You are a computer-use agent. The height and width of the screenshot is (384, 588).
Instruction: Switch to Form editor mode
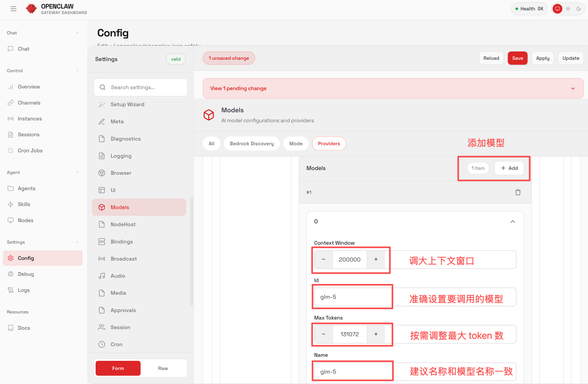pyautogui.click(x=118, y=368)
